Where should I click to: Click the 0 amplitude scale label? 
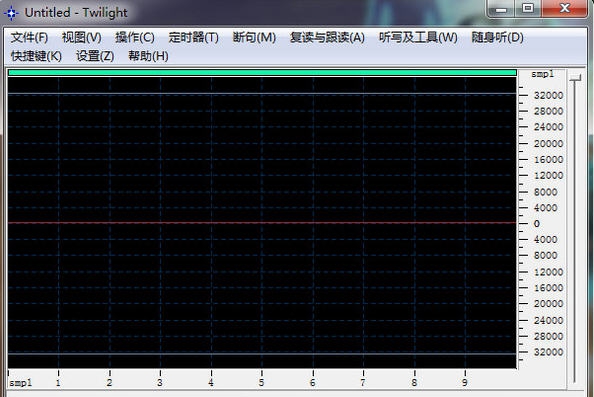536,224
